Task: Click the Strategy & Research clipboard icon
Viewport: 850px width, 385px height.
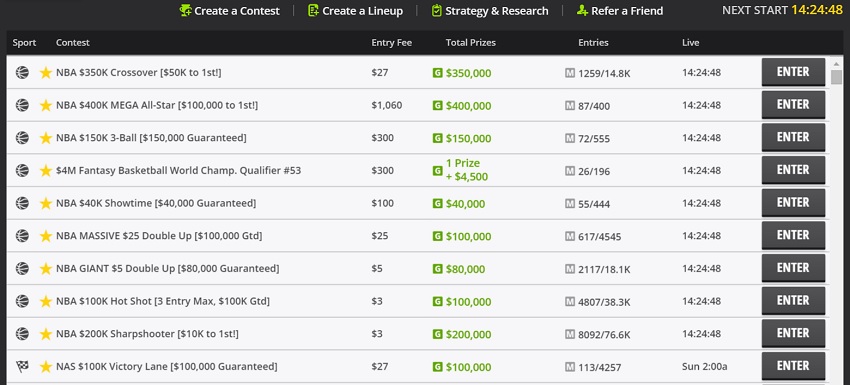Action: click(x=436, y=10)
